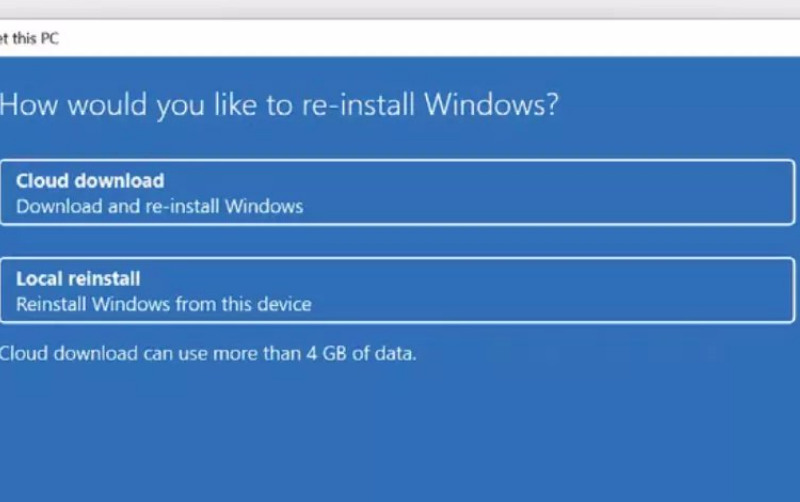
Task: Click the "How would you like to re-install Windows?" heading
Action: [278, 106]
